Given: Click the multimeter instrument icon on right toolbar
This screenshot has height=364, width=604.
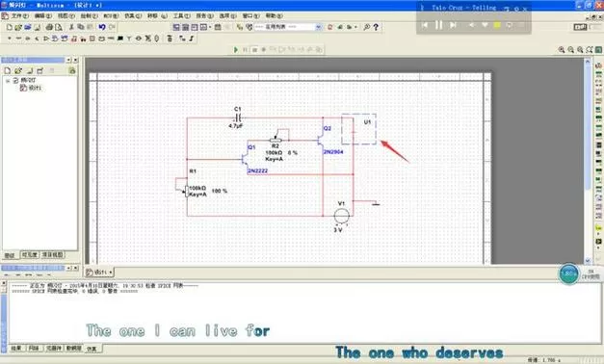Looking at the screenshot, I should click(598, 65).
